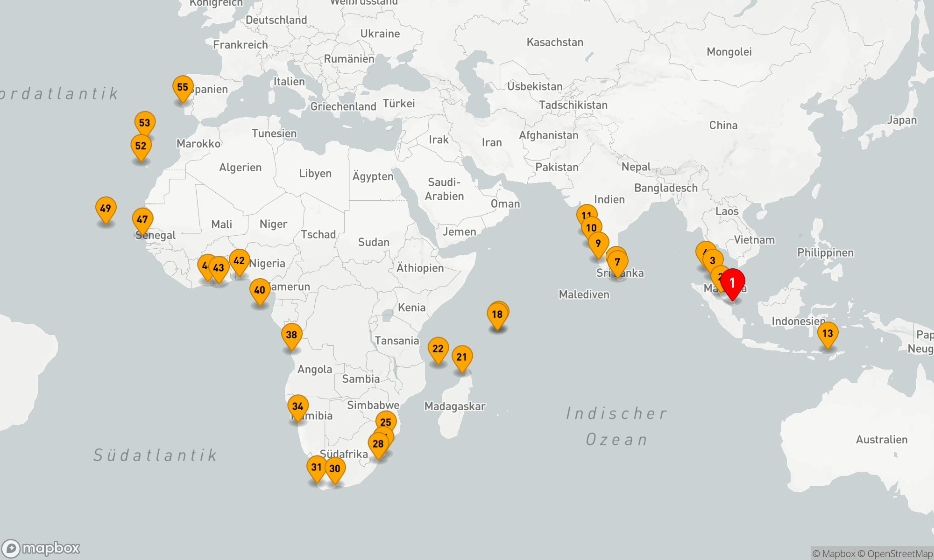Select marker 38 on the Angola coast
The image size is (934, 560).
point(291,335)
